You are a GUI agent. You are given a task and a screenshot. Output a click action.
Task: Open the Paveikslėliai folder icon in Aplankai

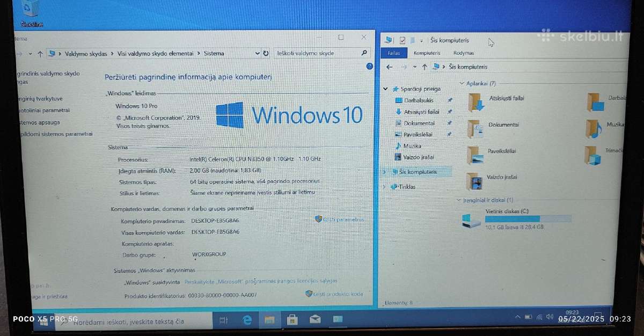475,155
